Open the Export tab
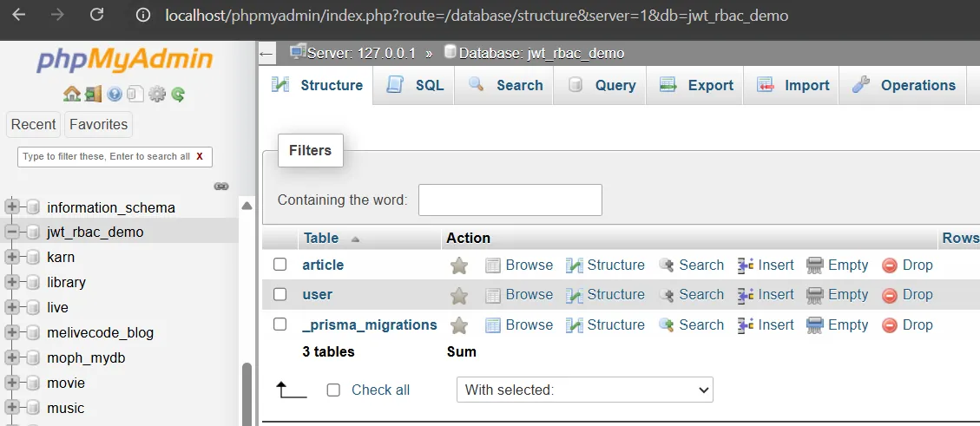The height and width of the screenshot is (426, 980). [697, 85]
